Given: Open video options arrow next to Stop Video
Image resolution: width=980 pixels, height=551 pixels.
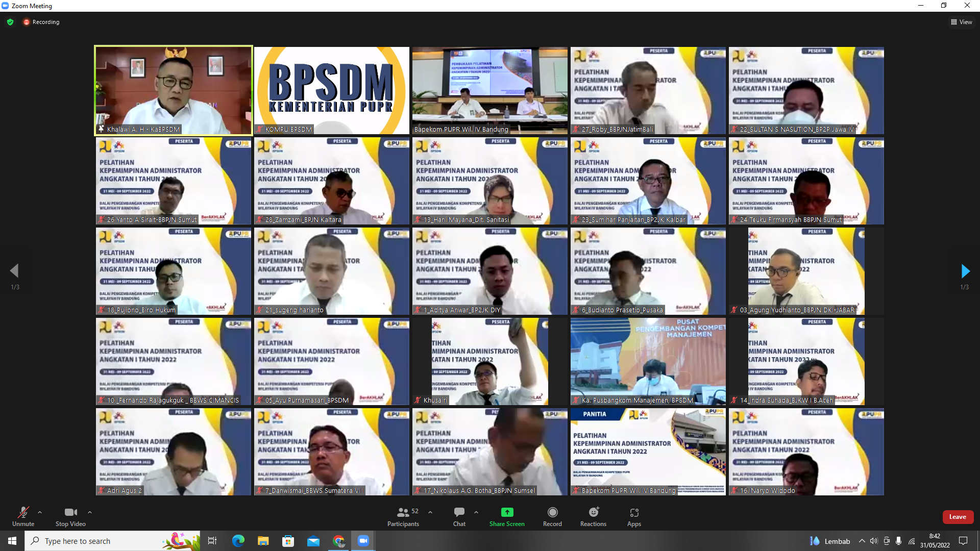Looking at the screenshot, I should (x=90, y=512).
